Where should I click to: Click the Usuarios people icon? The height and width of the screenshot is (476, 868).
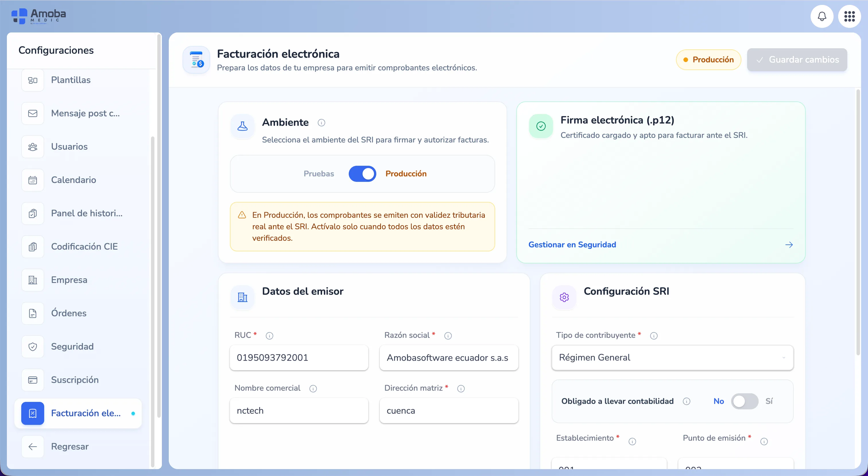33,147
